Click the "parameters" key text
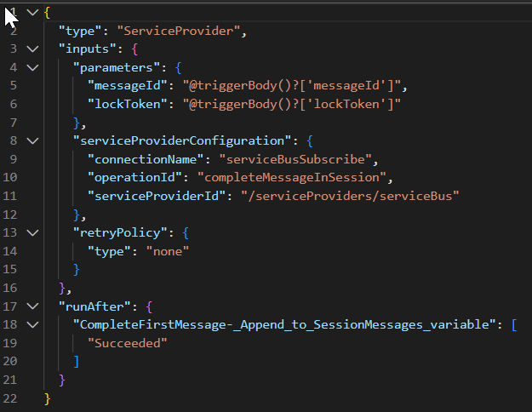This screenshot has height=412, width=532. 117,67
